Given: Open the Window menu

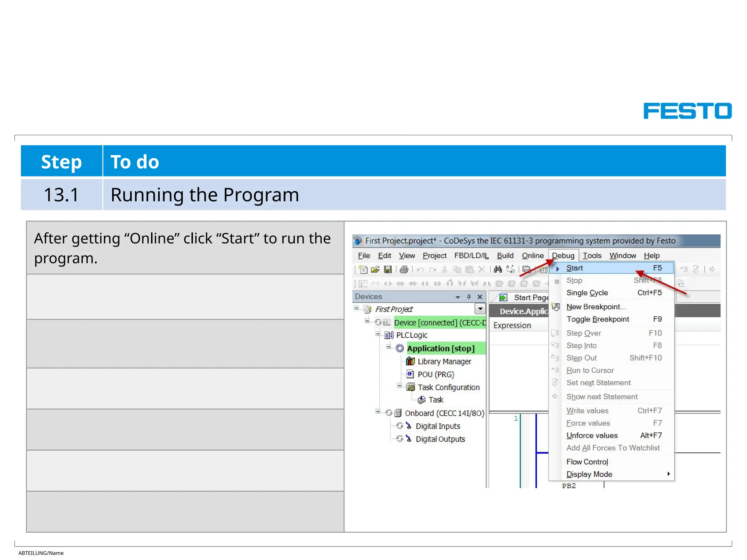Looking at the screenshot, I should (x=623, y=256).
